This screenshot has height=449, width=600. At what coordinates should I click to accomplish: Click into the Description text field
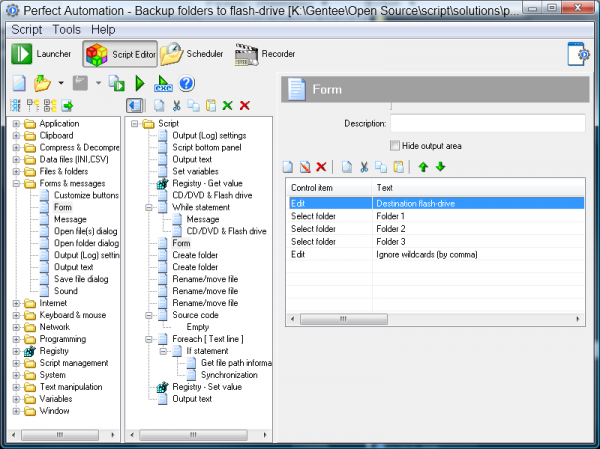[x=487, y=123]
